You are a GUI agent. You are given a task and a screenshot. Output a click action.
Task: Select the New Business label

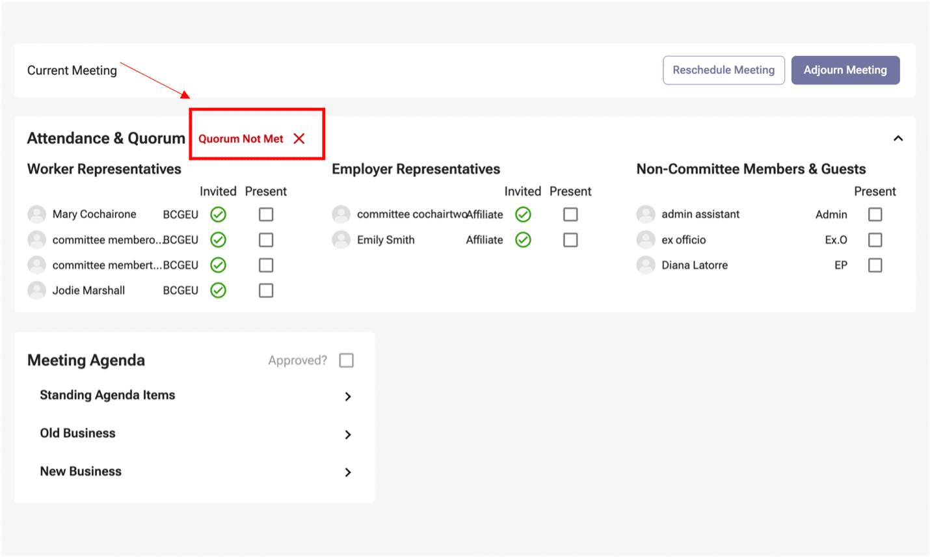click(x=81, y=471)
